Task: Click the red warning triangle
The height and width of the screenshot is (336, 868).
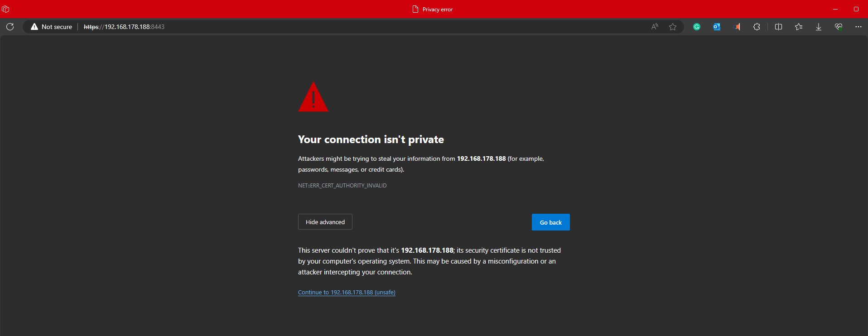Action: pos(313,97)
